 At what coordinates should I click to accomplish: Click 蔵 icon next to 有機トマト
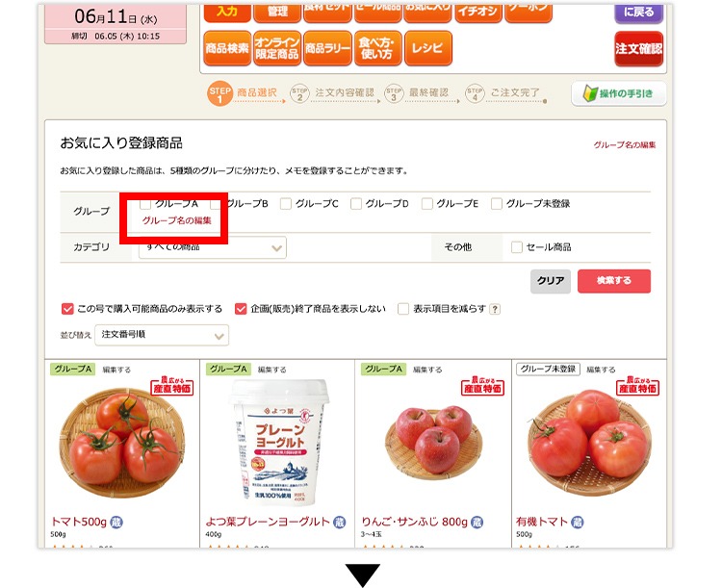click(577, 523)
